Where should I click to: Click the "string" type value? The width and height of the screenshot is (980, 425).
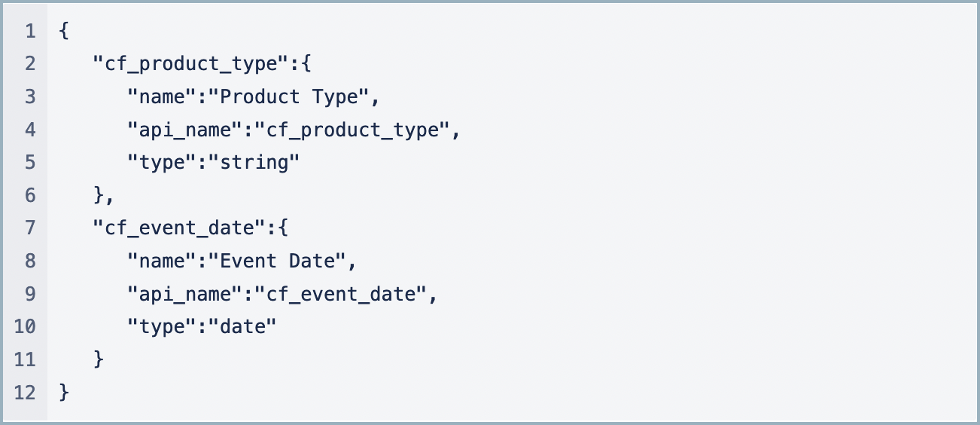coord(254,163)
